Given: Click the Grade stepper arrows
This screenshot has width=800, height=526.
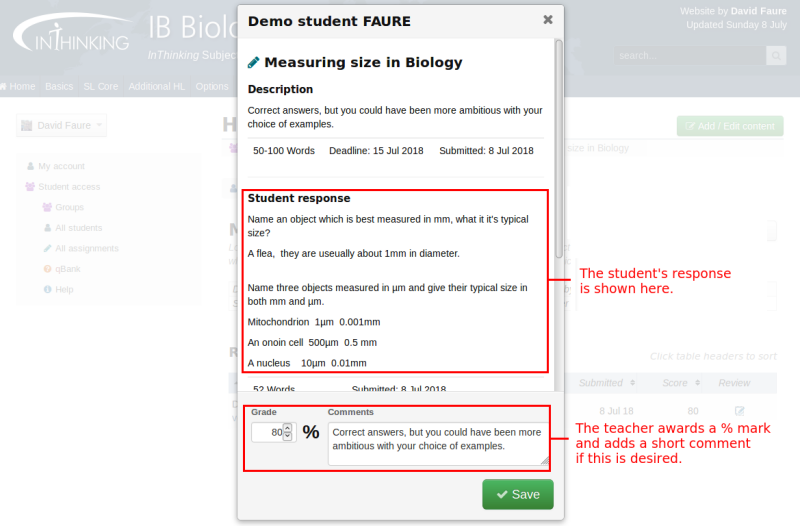Looking at the screenshot, I should tap(288, 432).
